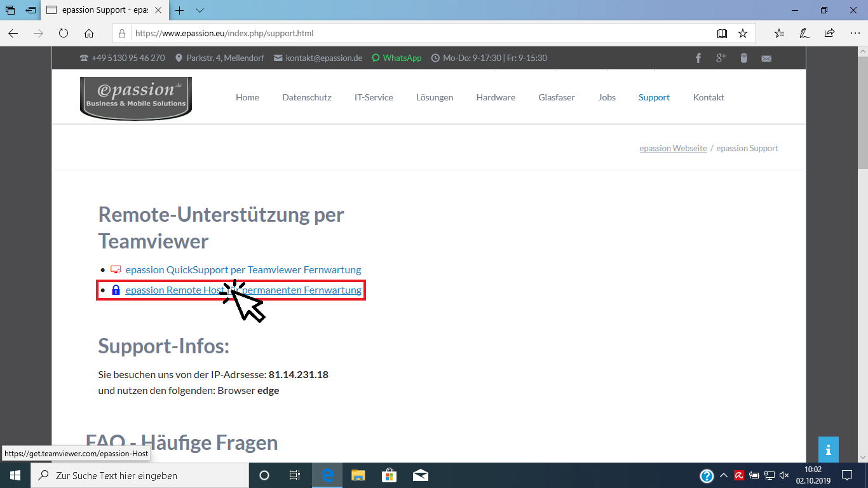Screen dimensions: 868x488
Task: Open epassion Facebook page icon
Action: click(x=698, y=58)
